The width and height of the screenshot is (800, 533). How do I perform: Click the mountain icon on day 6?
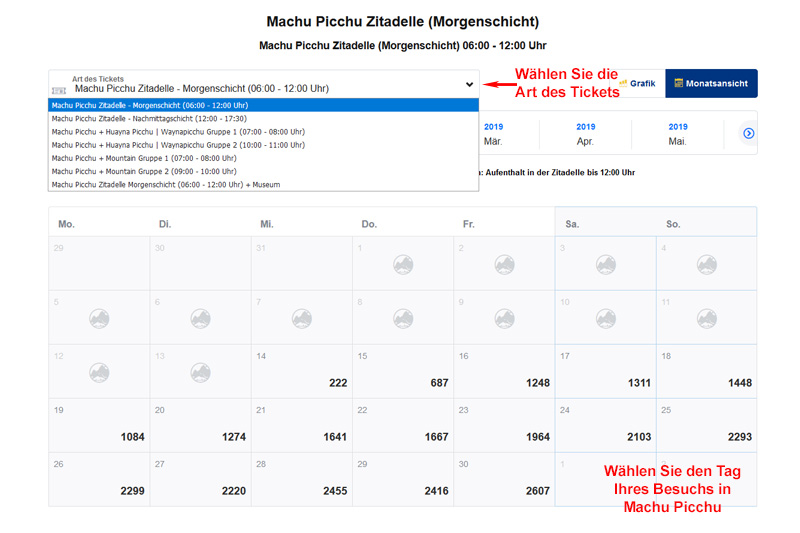201,319
